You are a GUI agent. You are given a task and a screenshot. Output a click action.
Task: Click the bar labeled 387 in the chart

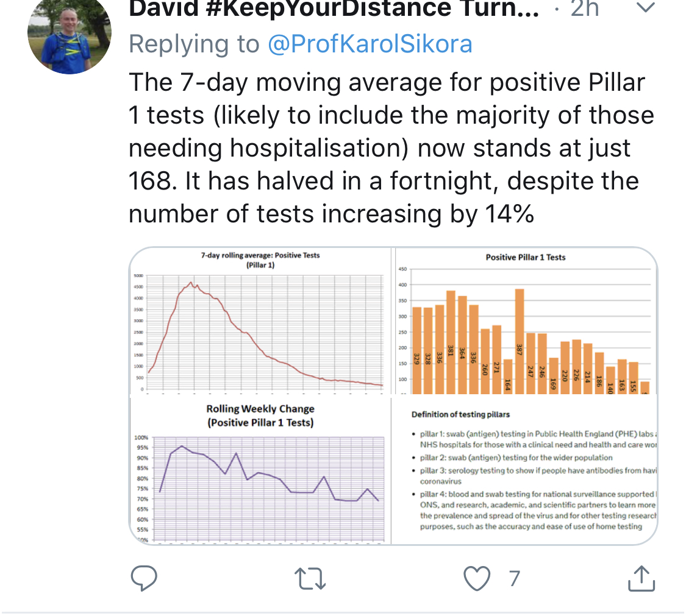tap(520, 341)
